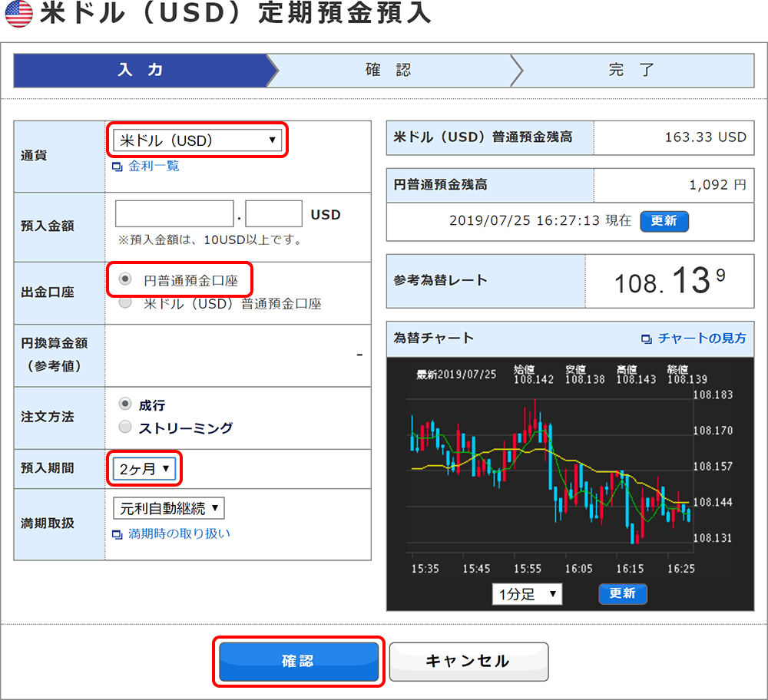Screen dimensions: 768x700
Task: Click popup icon beside 金利一覧
Action: pos(118,167)
